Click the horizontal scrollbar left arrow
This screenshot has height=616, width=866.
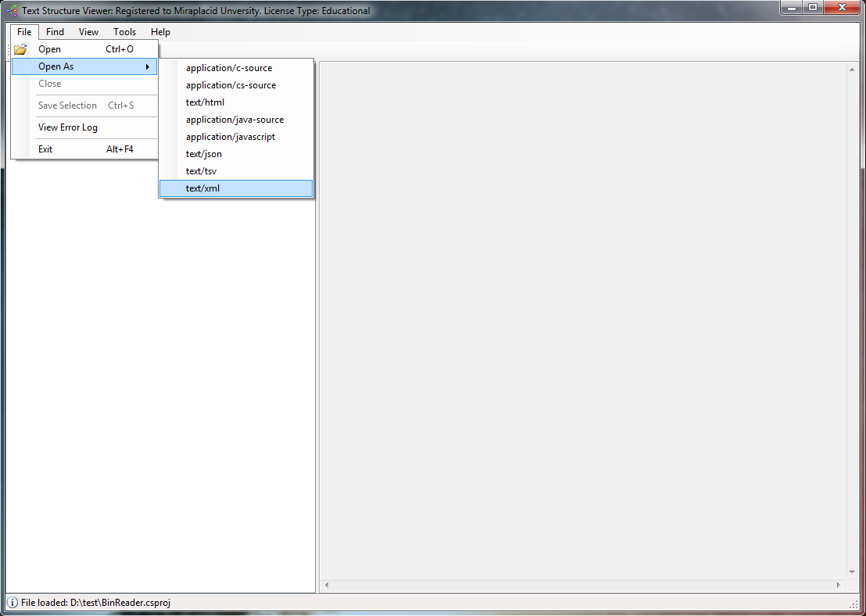(x=327, y=585)
